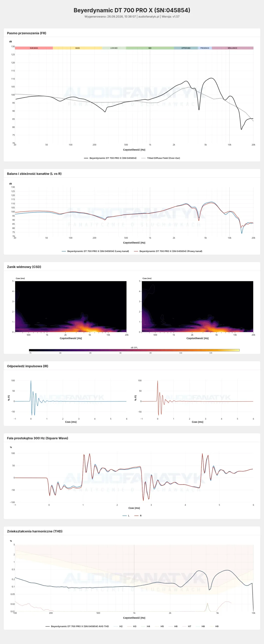264x644 pixels.
Task: Click the BRILLIANCE band label
Action: point(233,48)
